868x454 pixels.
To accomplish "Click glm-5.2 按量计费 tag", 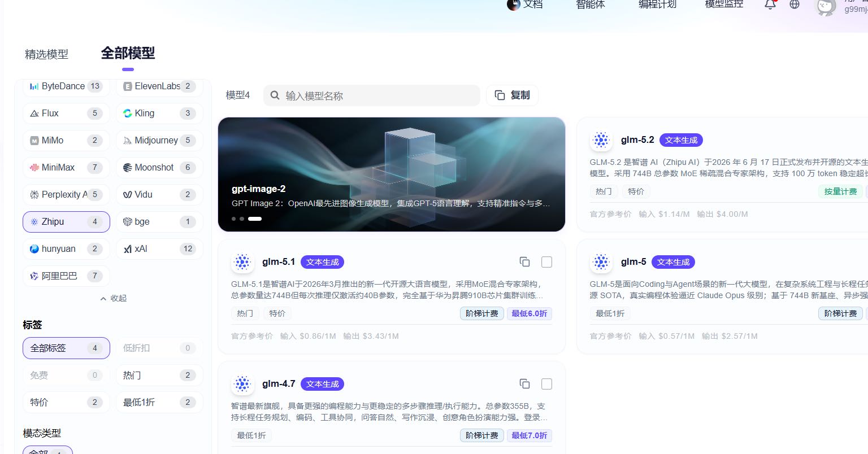I will (840, 191).
